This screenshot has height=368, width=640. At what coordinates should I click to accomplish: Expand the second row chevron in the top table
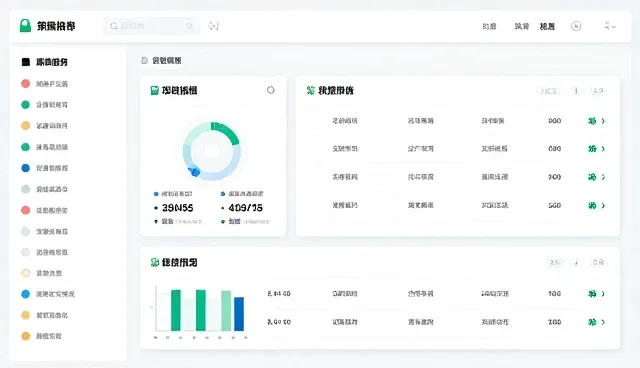pos(603,149)
